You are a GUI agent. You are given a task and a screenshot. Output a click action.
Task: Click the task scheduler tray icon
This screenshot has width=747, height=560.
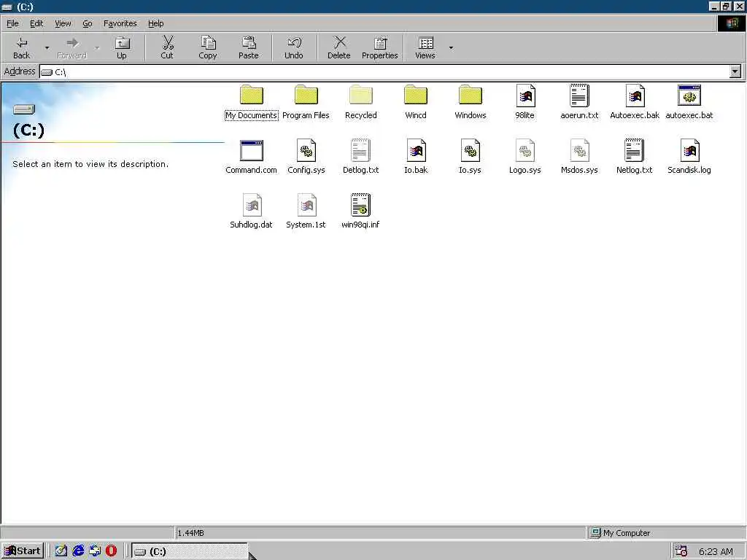tap(681, 551)
